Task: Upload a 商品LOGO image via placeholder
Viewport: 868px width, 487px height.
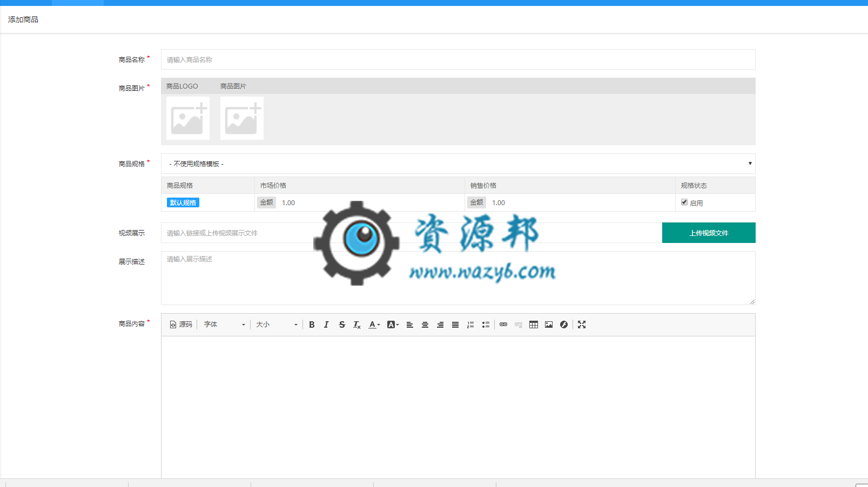Action: (188, 118)
